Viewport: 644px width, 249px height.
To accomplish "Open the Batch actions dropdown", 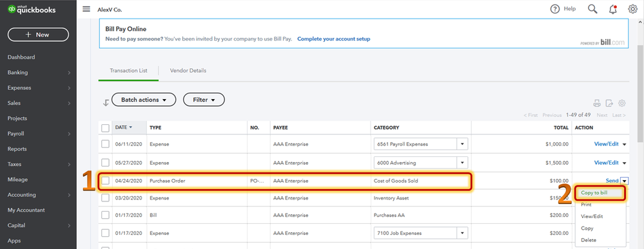I will 143,100.
